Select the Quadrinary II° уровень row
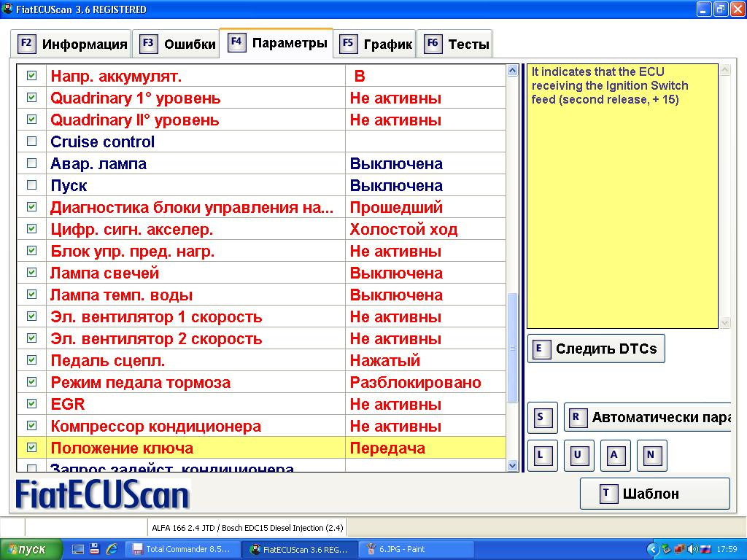Screen dimensions: 747x560 pos(261,120)
